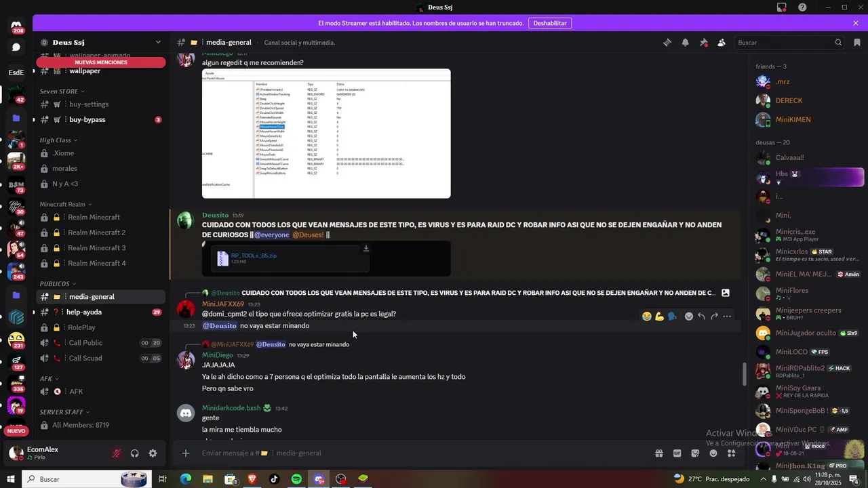Collapse the SERVER STAFF category
The height and width of the screenshot is (488, 868).
64,411
